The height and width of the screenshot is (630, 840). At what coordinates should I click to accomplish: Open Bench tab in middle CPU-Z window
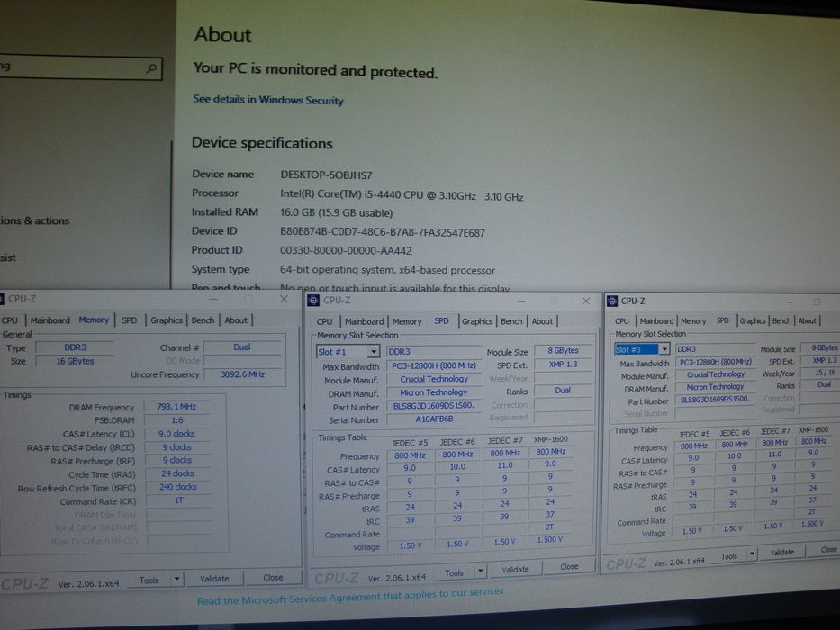click(x=511, y=321)
